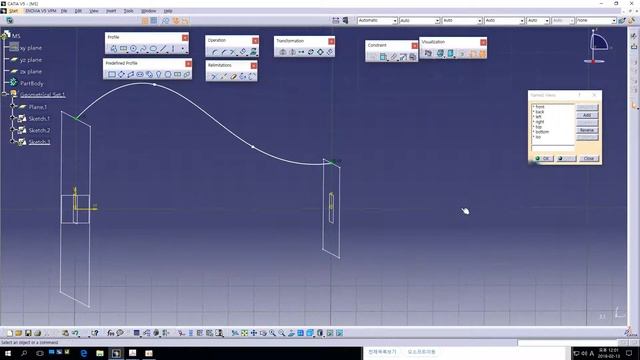Image resolution: width=640 pixels, height=360 pixels.
Task: Click the Undo arrow icon
Action: coord(75,333)
